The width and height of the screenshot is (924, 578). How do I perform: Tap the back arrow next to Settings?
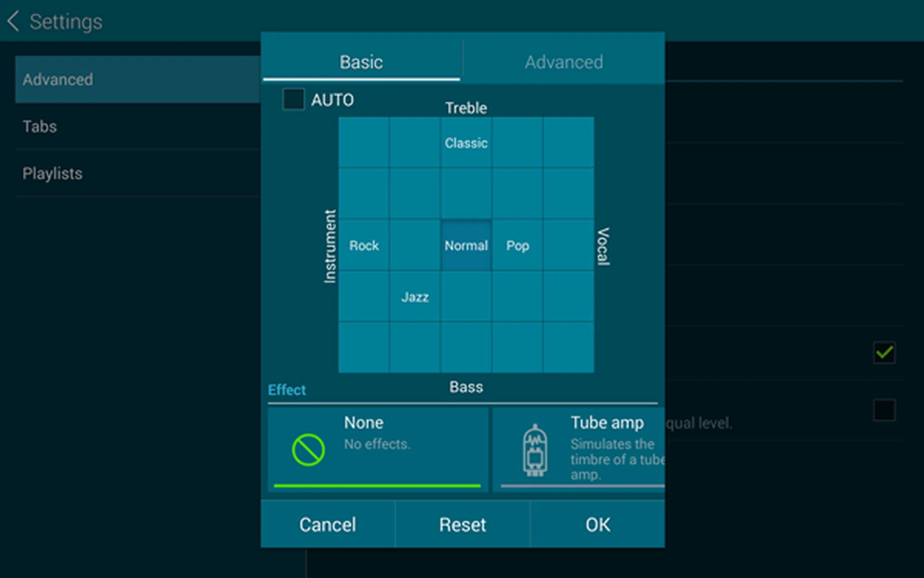pos(13,22)
